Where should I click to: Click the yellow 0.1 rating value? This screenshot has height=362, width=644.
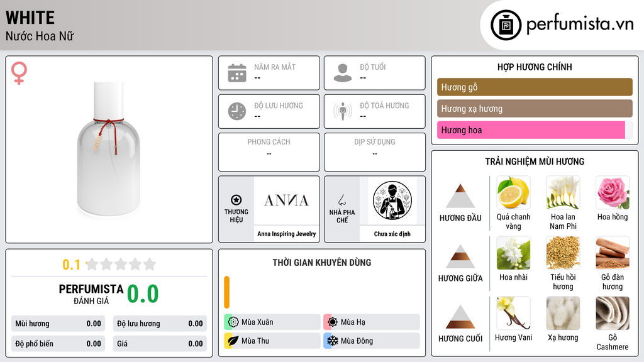tap(71, 265)
